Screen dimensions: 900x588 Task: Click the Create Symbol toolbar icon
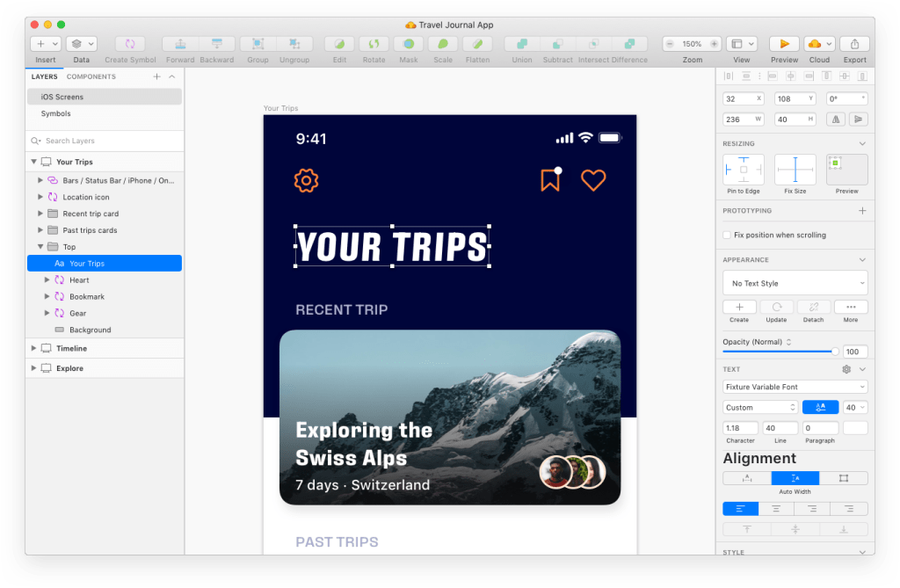coord(129,44)
